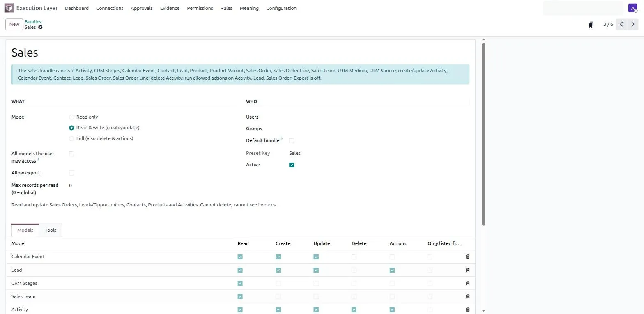Delete the CRM Stages model row
Image resolution: width=644 pixels, height=314 pixels.
click(x=467, y=283)
